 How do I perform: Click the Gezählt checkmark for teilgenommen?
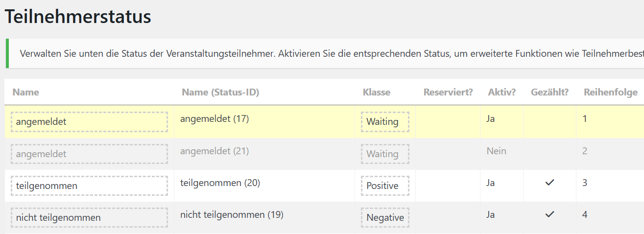(549, 183)
